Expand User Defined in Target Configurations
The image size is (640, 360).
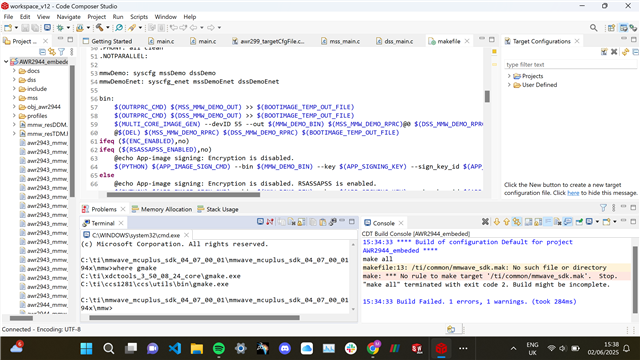click(509, 85)
